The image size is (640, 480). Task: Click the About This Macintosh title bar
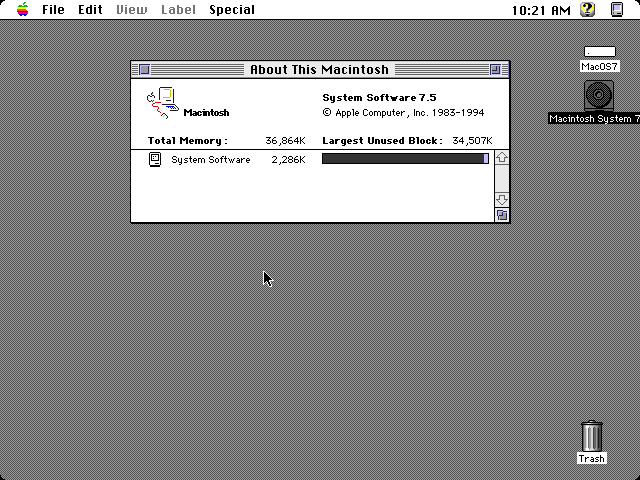click(x=320, y=69)
